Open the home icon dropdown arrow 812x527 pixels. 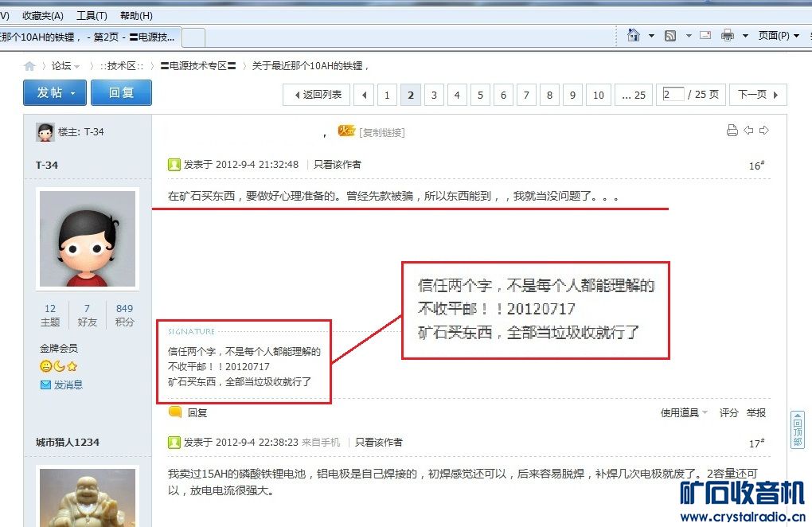click(651, 36)
